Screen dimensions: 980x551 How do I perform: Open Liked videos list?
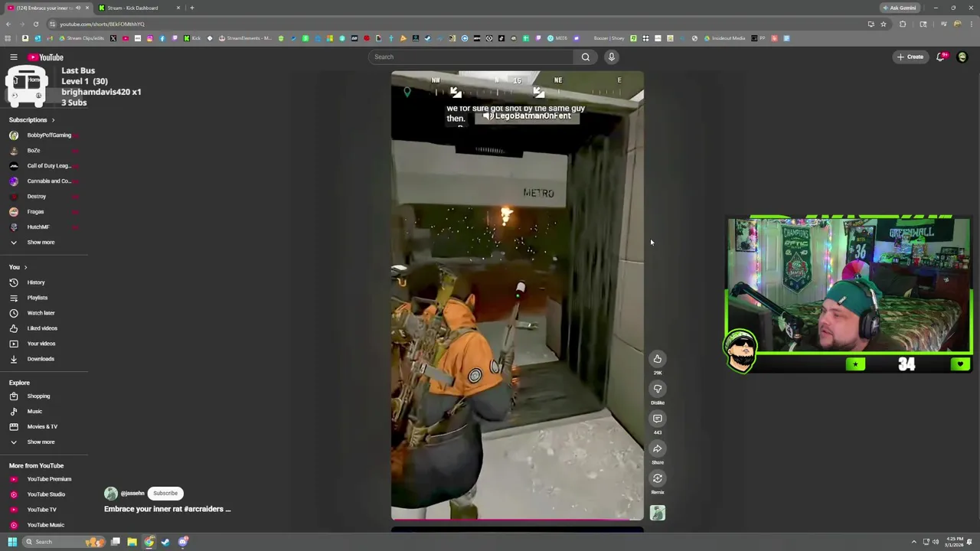click(x=43, y=328)
